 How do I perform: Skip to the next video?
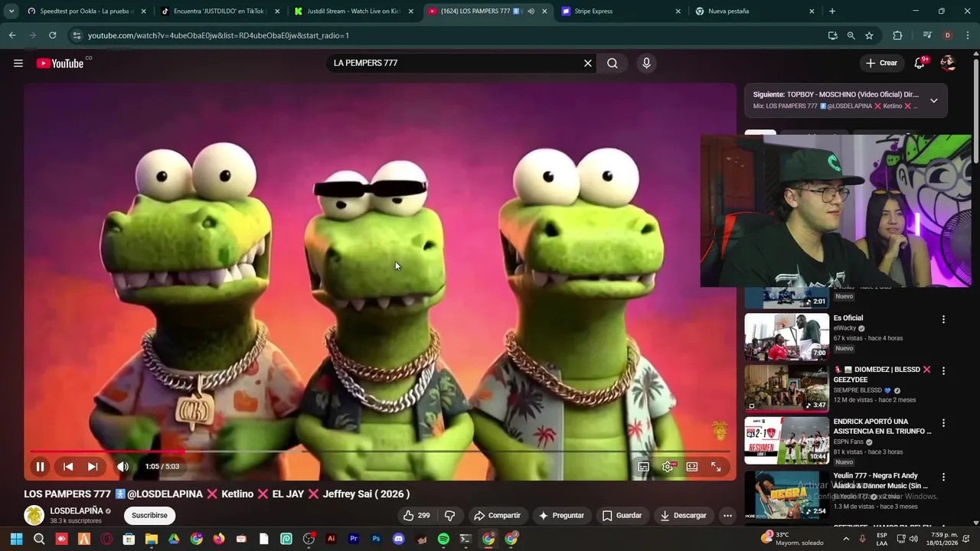click(93, 467)
